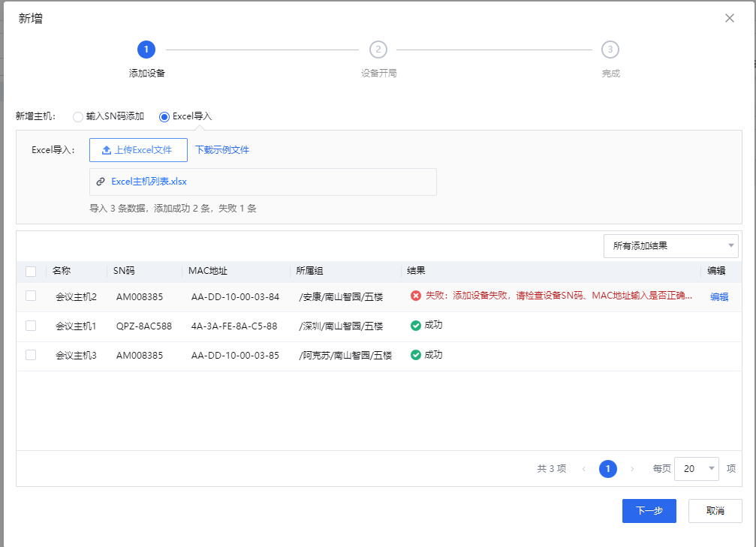Click the link icon beside Excel主机列表.xlsx
This screenshot has height=547, width=756.
101,182
